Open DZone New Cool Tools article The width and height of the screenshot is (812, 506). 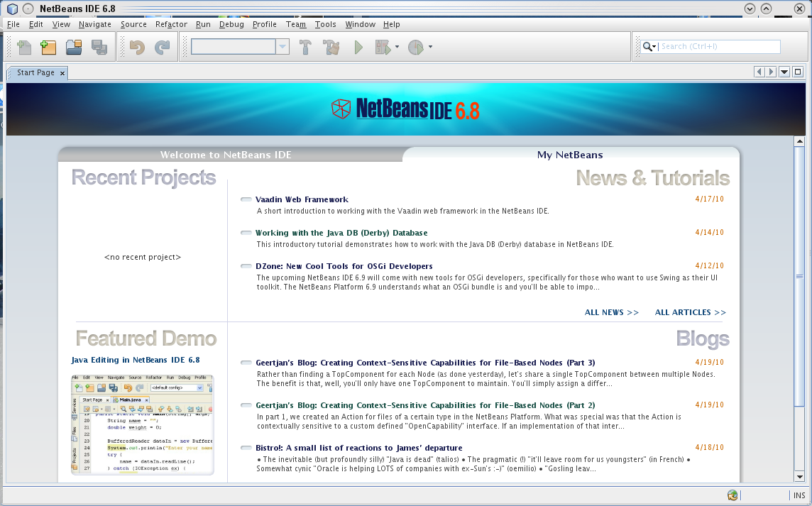click(344, 266)
